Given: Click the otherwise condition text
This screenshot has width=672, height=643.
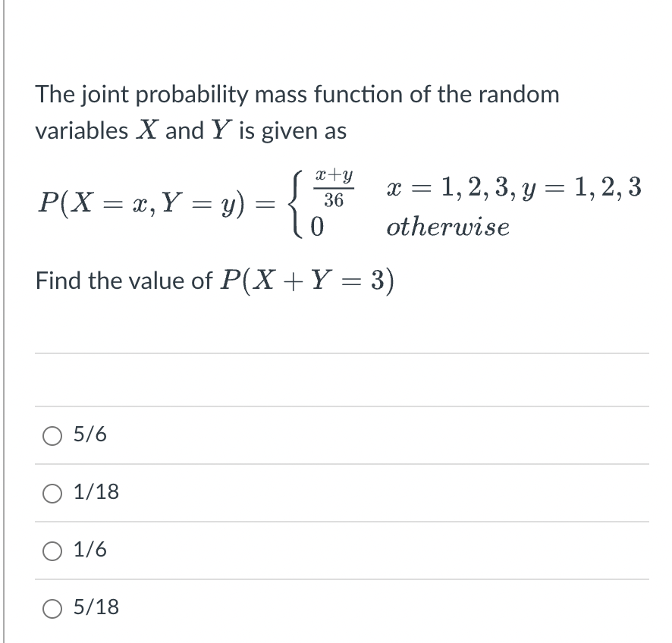Looking at the screenshot, I should click(x=447, y=225).
